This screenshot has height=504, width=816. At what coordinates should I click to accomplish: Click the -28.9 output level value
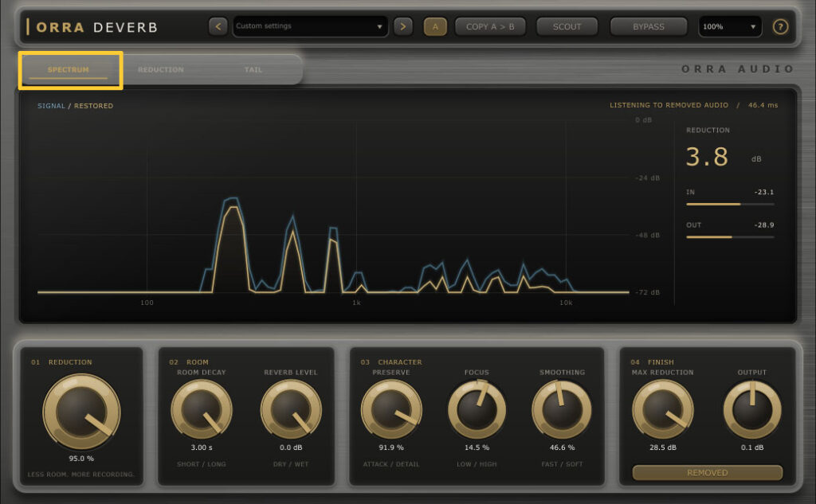(764, 225)
